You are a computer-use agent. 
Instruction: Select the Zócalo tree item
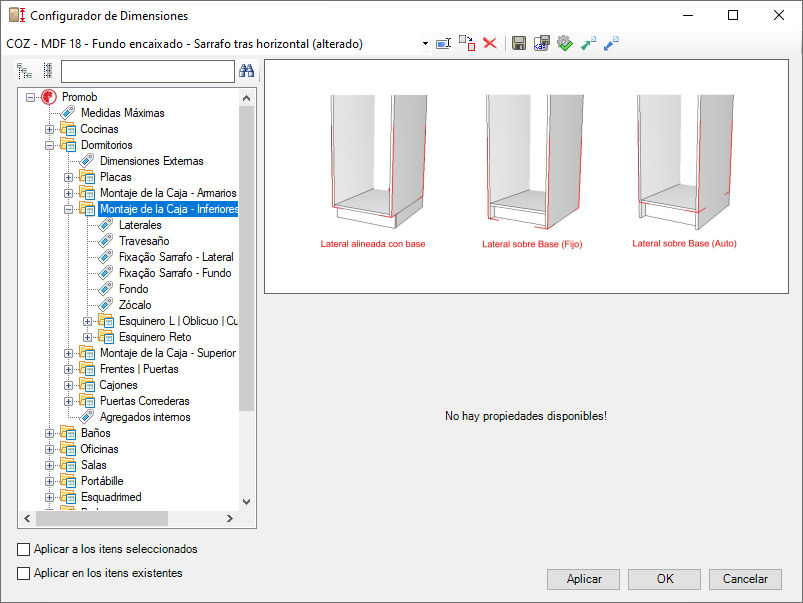(135, 305)
